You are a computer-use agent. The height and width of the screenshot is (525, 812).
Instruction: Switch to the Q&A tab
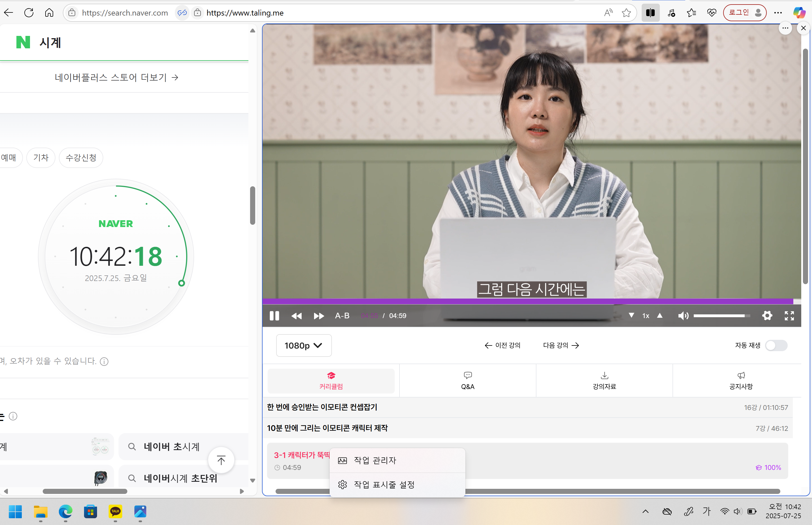(x=467, y=380)
